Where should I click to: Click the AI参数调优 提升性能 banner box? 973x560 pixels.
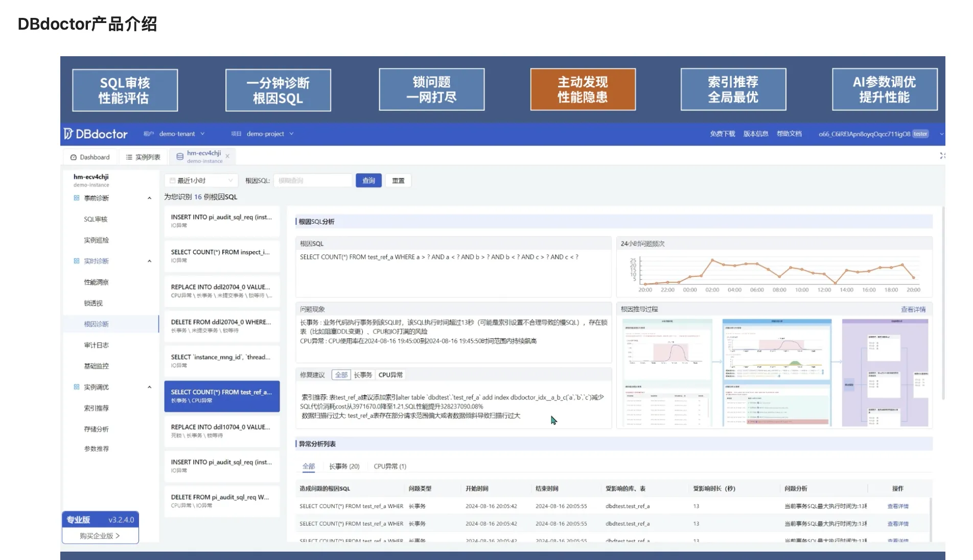point(885,89)
